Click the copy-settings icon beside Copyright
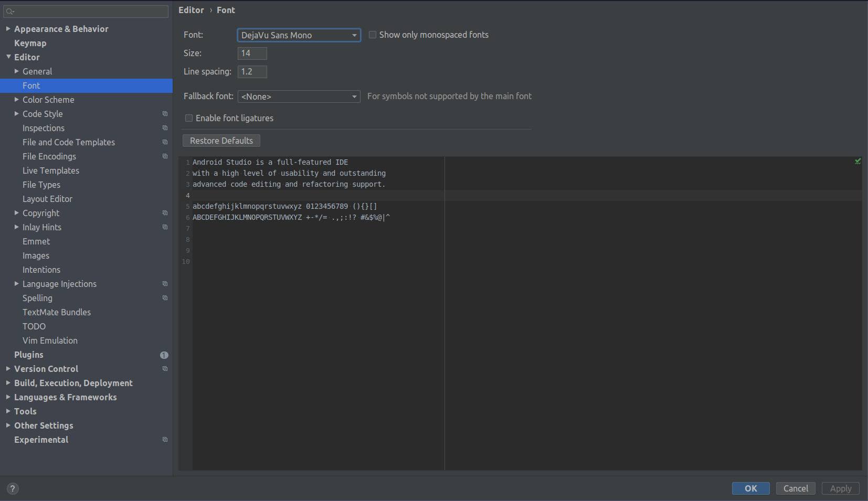 click(165, 213)
